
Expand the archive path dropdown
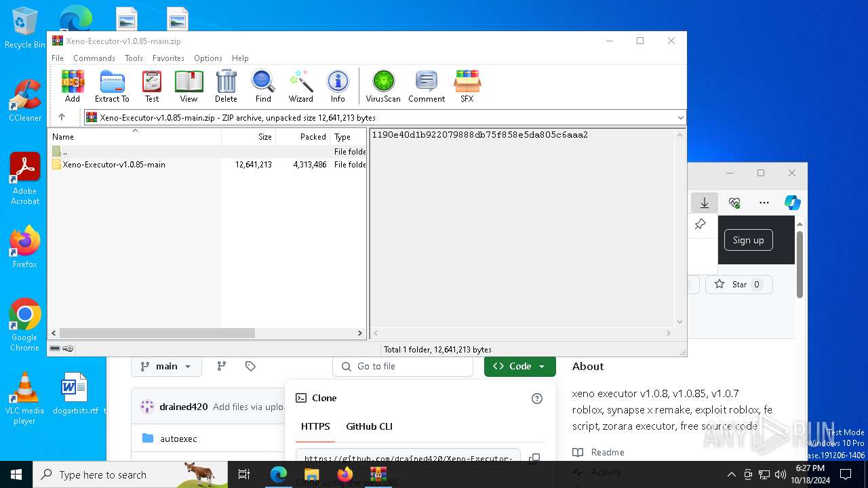tap(680, 117)
